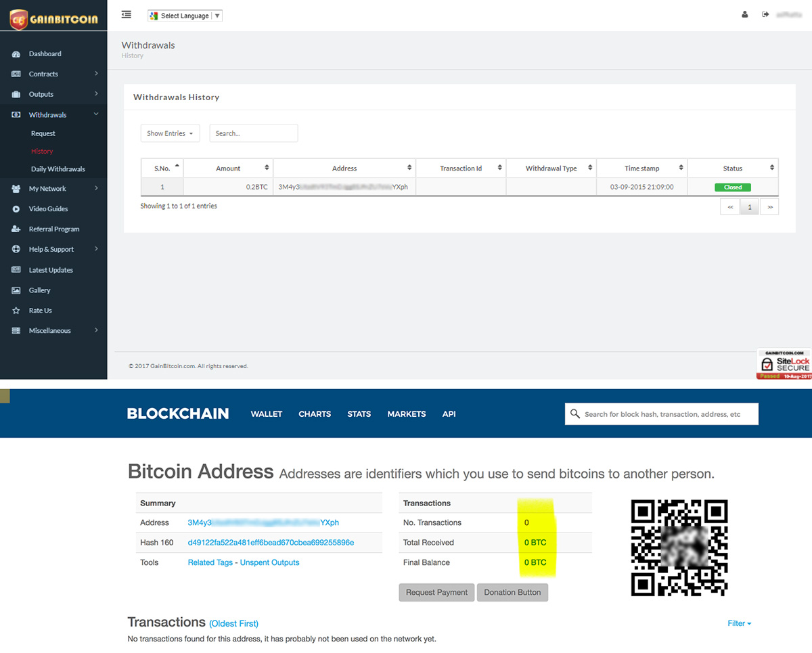Click the Request Payment button
812x653 pixels.
pos(436,592)
